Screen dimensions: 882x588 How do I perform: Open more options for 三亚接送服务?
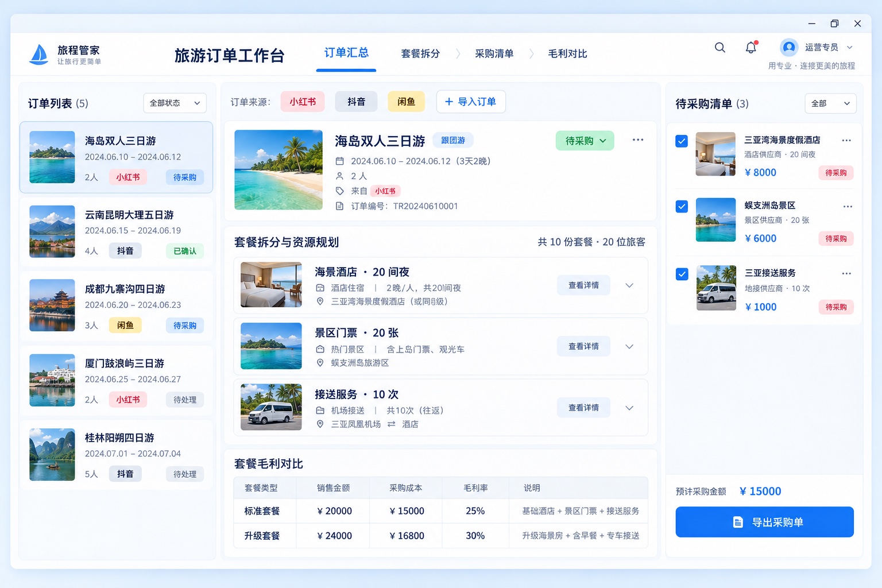pos(846,273)
